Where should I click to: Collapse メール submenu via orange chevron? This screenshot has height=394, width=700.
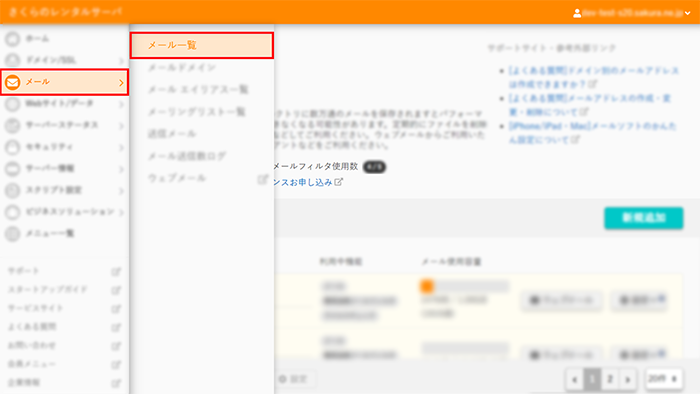point(121,83)
